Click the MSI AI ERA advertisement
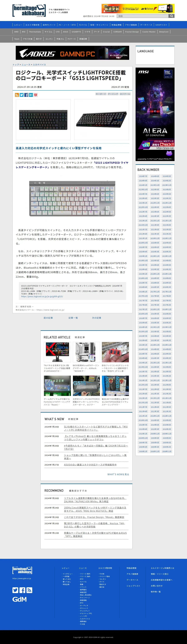This screenshot has width=187, height=644. pos(155,114)
